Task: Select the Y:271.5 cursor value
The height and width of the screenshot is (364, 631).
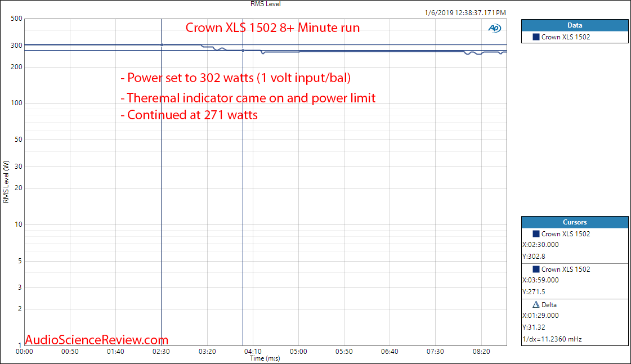Action: click(534, 291)
